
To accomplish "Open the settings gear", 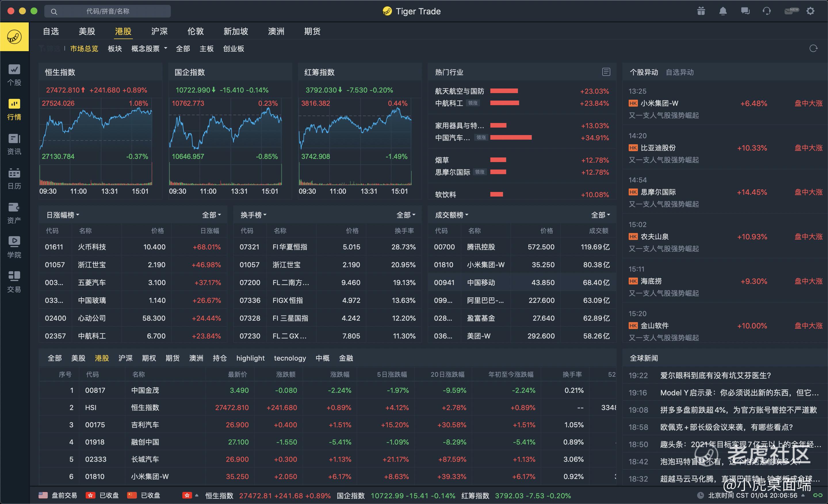I will tap(810, 11).
